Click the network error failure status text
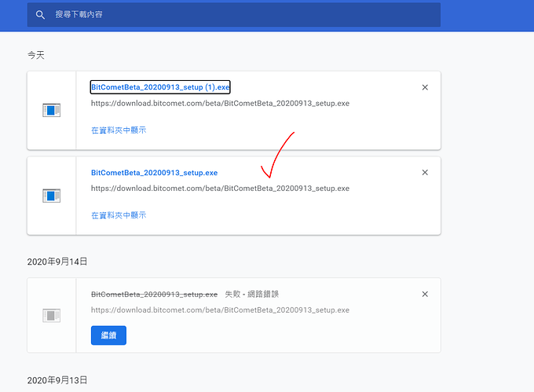This screenshot has width=534, height=392. (251, 294)
